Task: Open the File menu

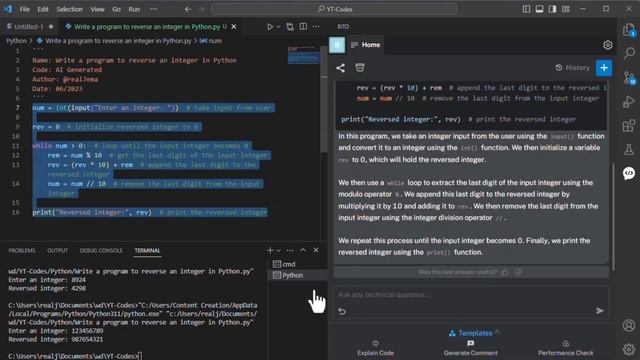Action: [x=25, y=9]
